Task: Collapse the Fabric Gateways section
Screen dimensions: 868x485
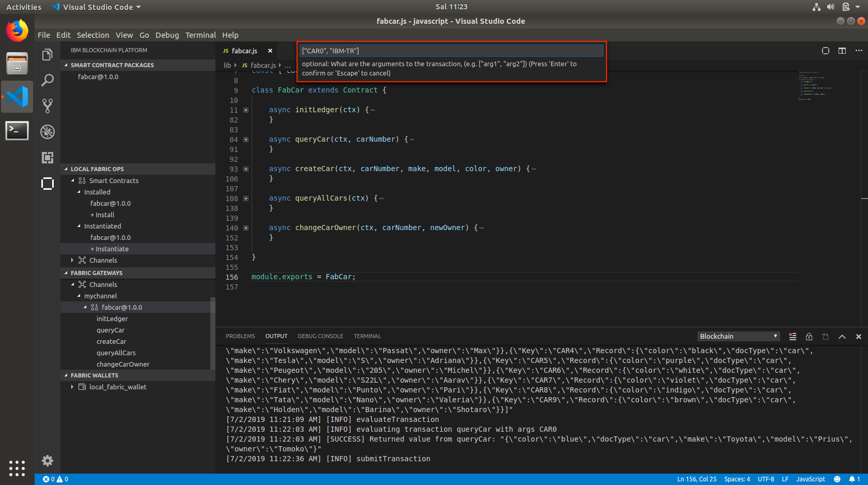Action: click(x=138, y=273)
